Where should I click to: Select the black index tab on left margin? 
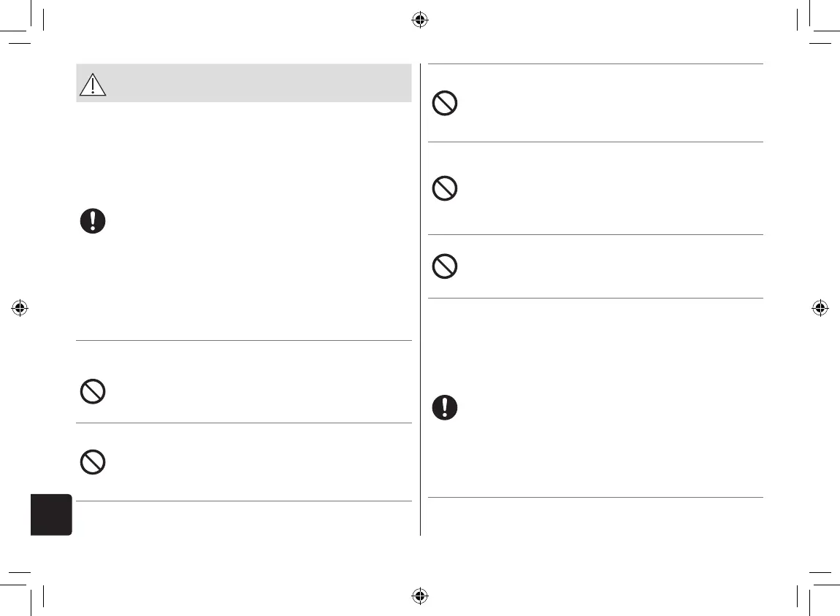tap(51, 515)
